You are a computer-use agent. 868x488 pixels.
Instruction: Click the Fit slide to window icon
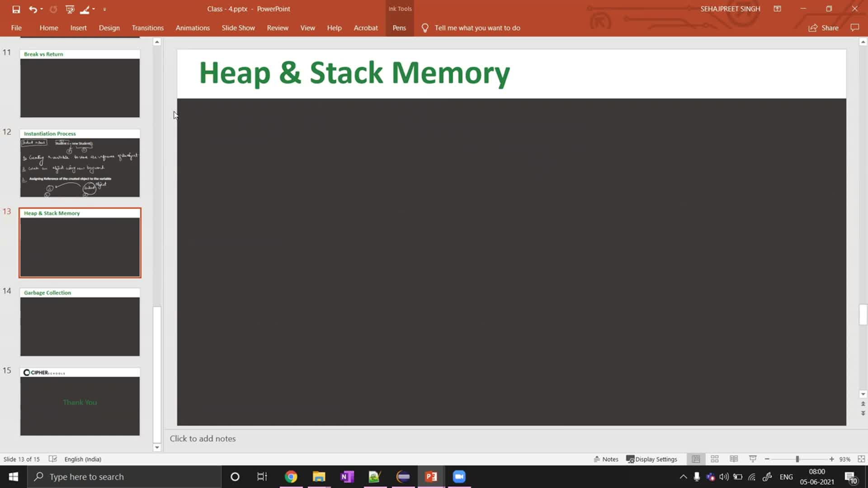pyautogui.click(x=861, y=459)
